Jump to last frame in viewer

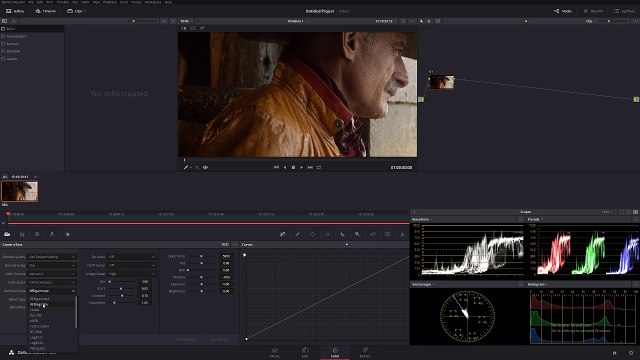point(310,167)
